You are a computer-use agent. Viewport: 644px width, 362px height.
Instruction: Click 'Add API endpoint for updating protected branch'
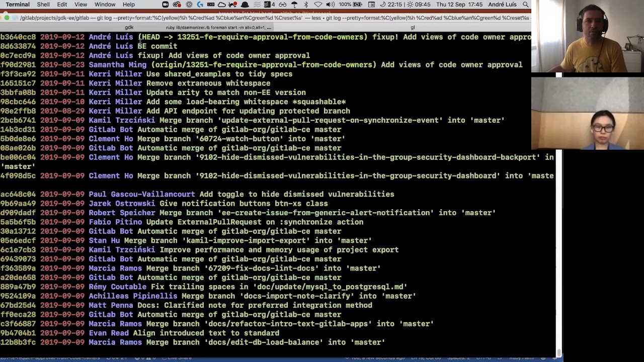[248, 111]
